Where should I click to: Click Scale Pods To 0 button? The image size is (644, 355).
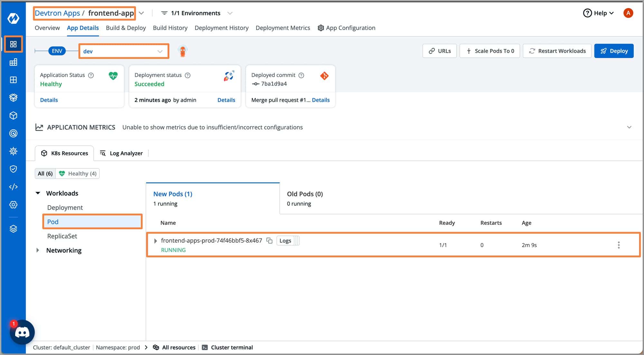489,51
